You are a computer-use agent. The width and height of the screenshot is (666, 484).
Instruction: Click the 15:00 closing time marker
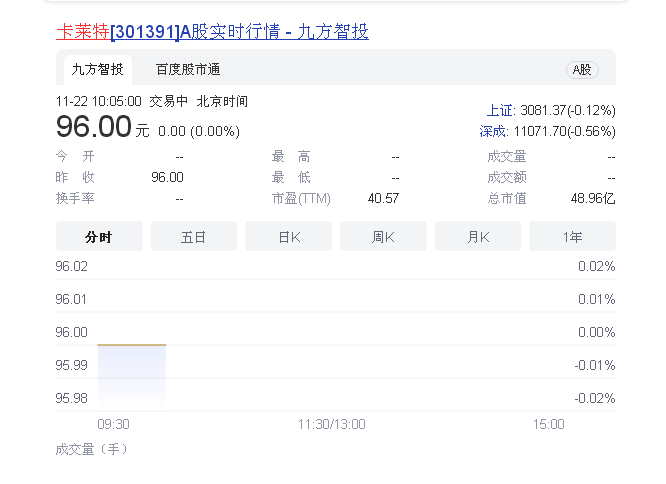tap(548, 424)
